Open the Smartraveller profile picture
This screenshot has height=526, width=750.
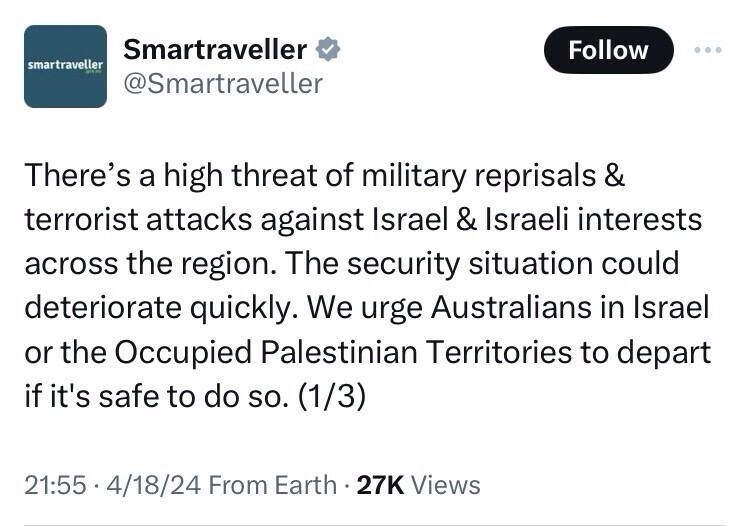pos(65,66)
